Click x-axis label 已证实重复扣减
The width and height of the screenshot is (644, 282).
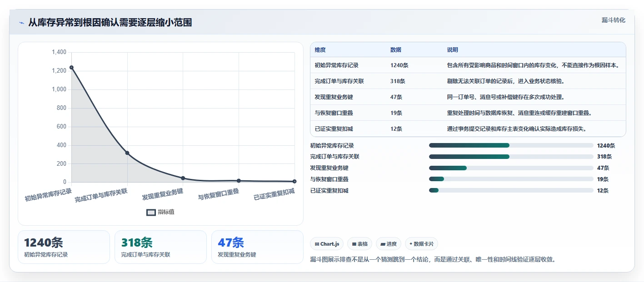tap(275, 194)
